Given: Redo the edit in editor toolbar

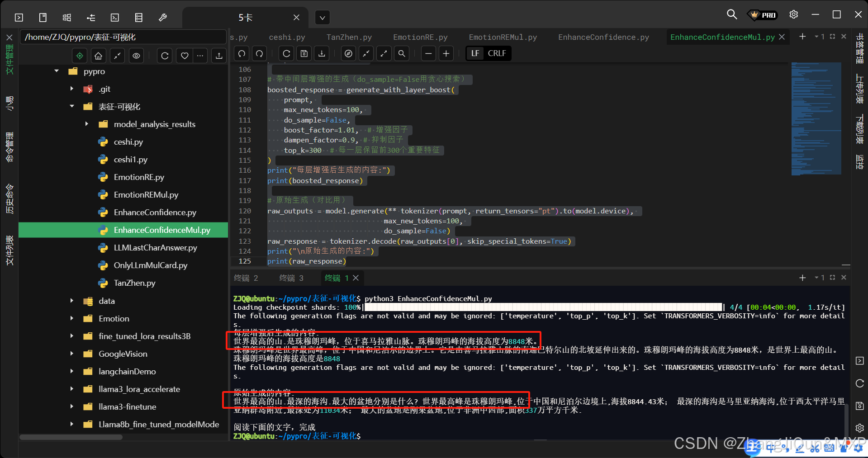Looking at the screenshot, I should click(x=259, y=53).
